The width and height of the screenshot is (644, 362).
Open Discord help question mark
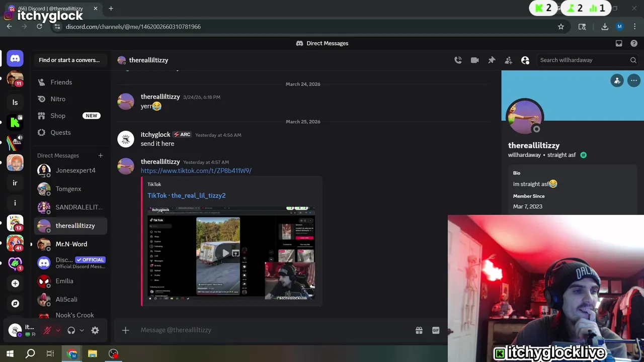click(634, 43)
